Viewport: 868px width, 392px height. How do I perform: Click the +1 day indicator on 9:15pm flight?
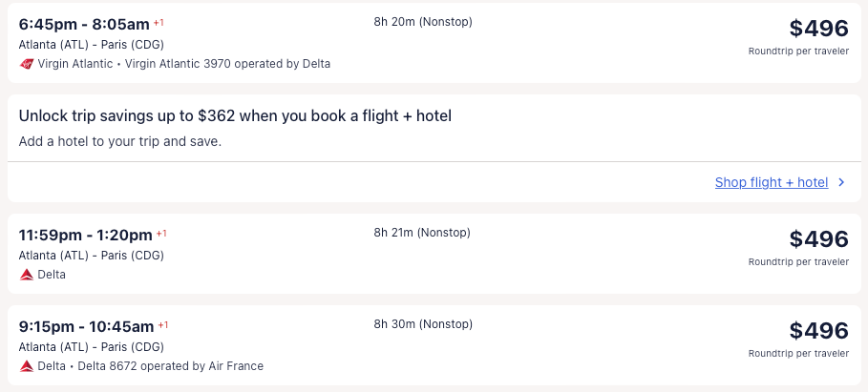tap(163, 324)
